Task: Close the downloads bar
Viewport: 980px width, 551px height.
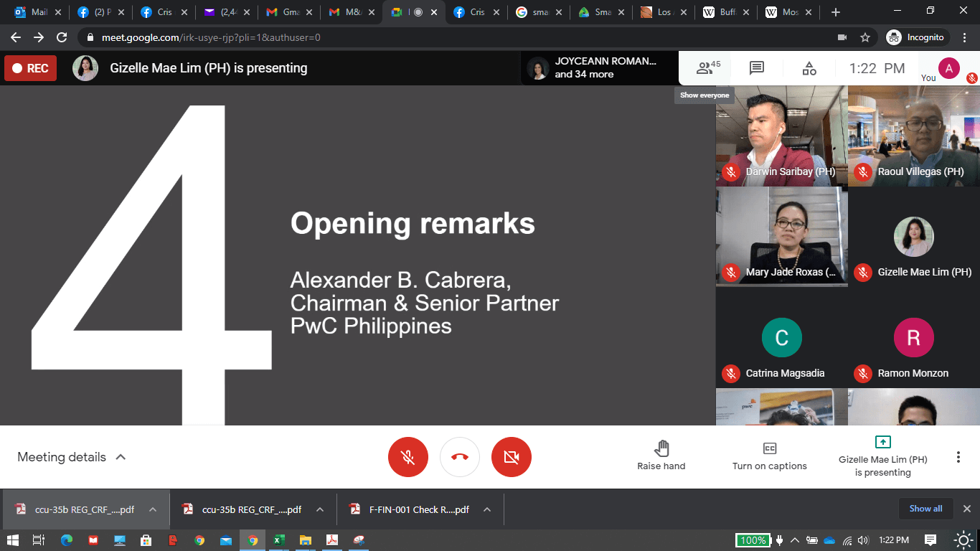Action: [966, 509]
